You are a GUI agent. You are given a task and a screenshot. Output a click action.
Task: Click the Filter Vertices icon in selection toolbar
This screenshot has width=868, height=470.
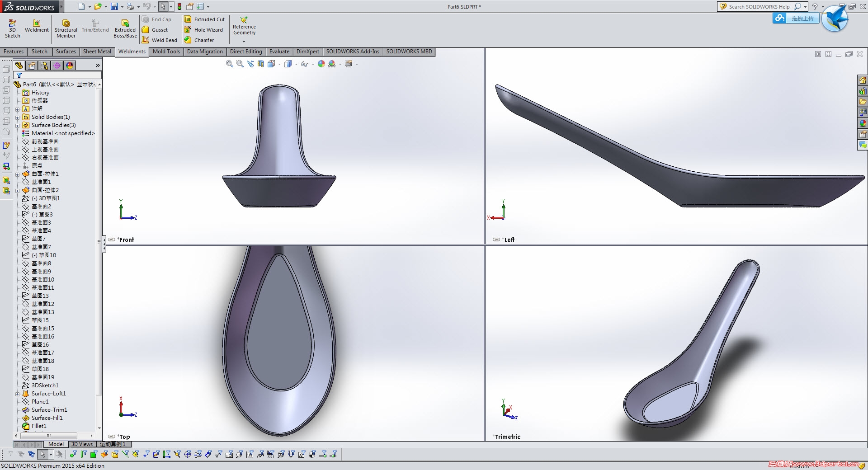click(x=73, y=454)
